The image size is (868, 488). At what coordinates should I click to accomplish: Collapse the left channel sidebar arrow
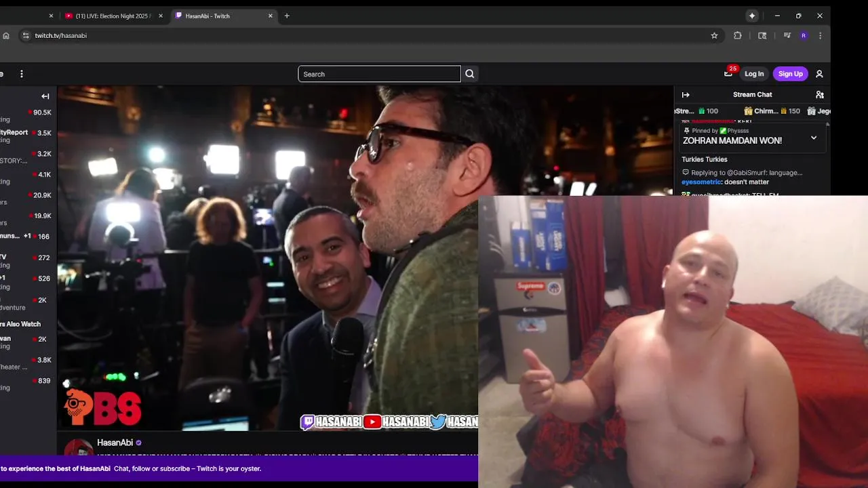click(45, 96)
